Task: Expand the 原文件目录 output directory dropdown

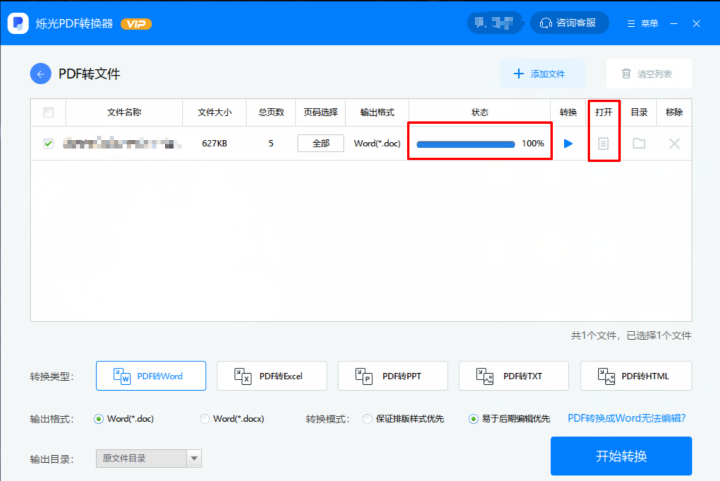Action: [x=194, y=458]
